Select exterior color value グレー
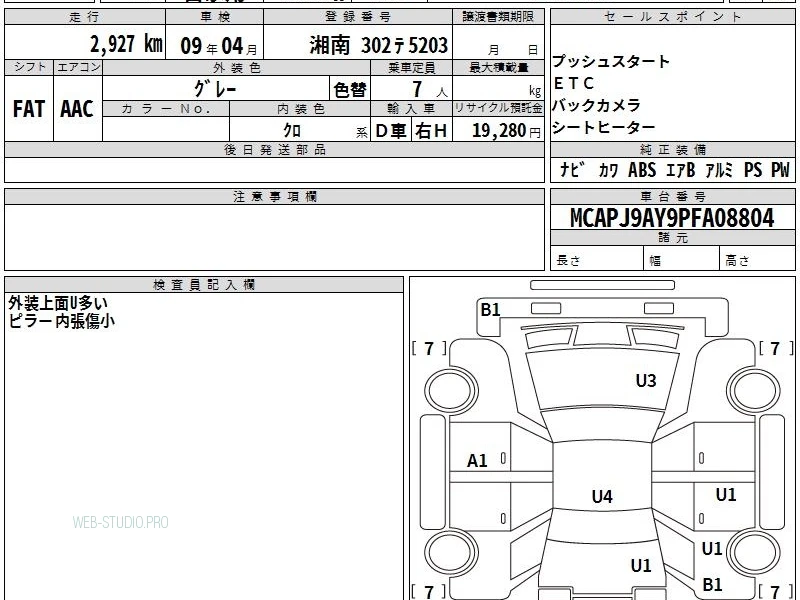Viewport: 800px width, 600px height. tap(215, 89)
